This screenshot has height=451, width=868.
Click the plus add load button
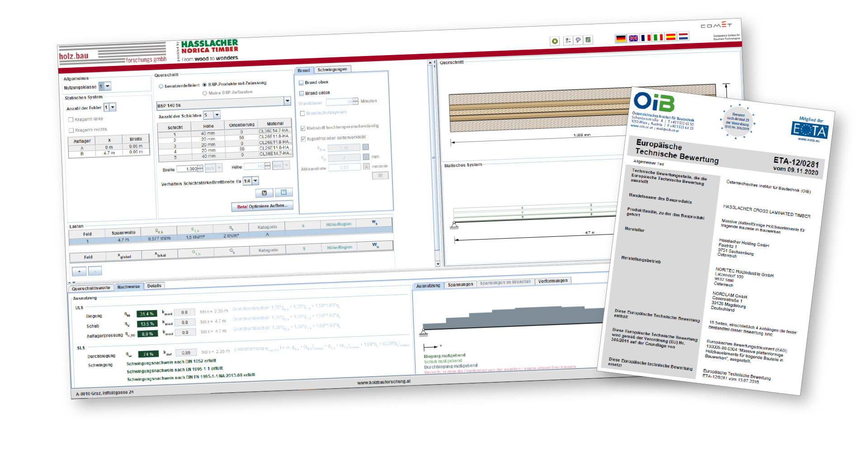click(79, 272)
